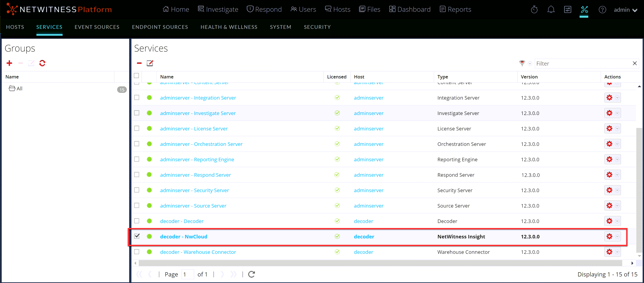Open gear actions for Security Server
This screenshot has height=283, width=644.
click(x=609, y=190)
